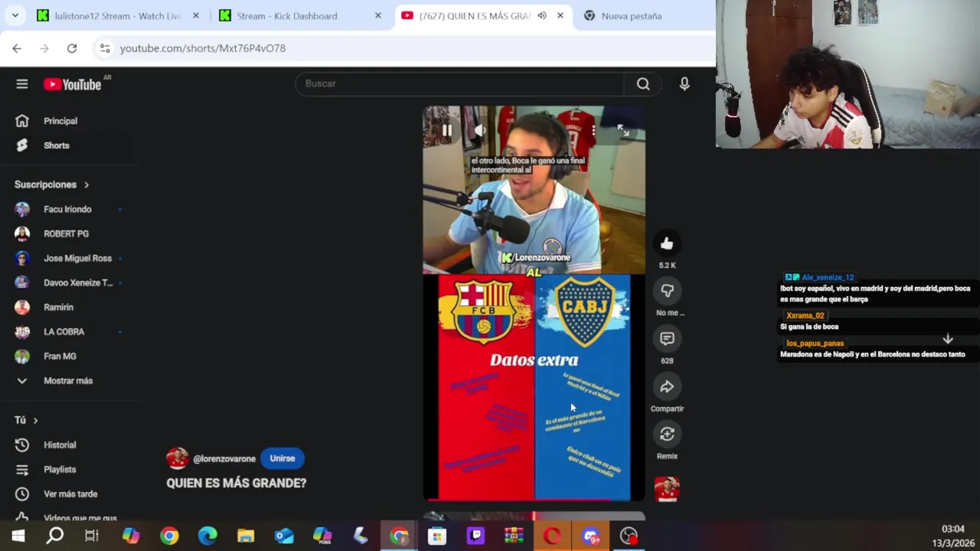The width and height of the screenshot is (980, 551).
Task: Open Facu Iriondo subscription channel
Action: coord(67,209)
